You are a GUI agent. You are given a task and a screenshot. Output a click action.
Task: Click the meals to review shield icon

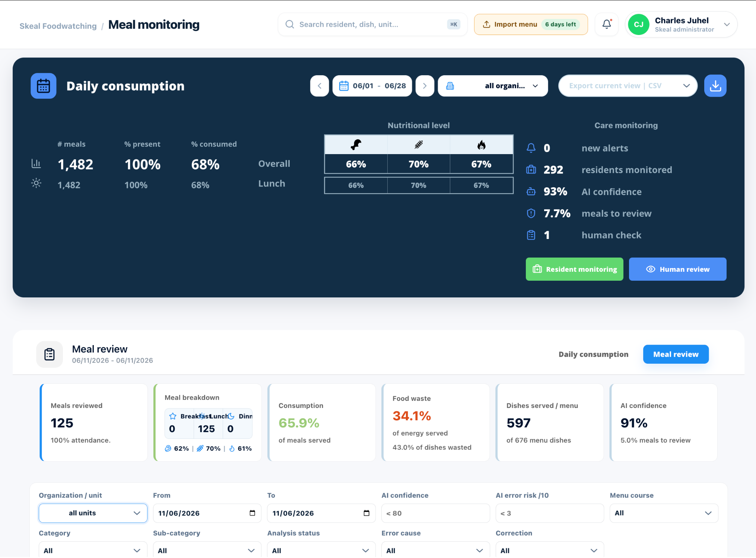tap(531, 213)
